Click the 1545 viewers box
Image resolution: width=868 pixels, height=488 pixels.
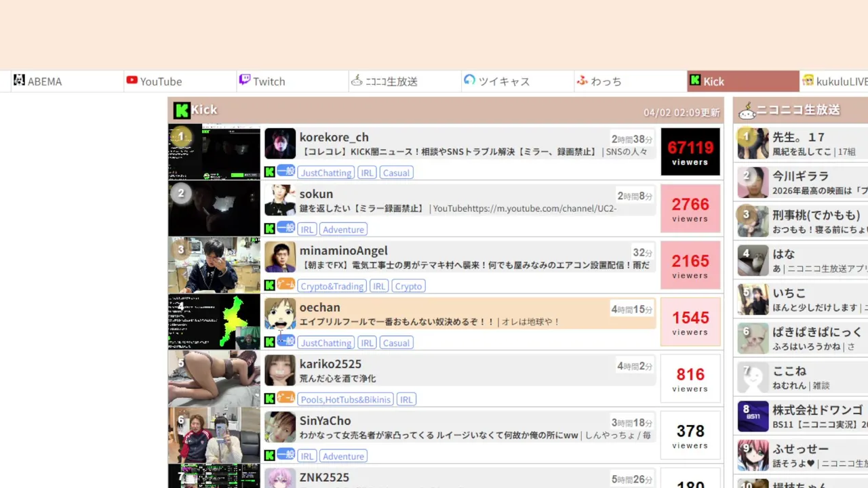pos(690,322)
